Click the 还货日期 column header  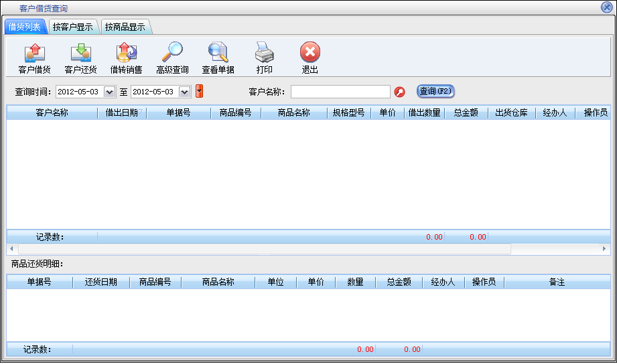coord(101,282)
